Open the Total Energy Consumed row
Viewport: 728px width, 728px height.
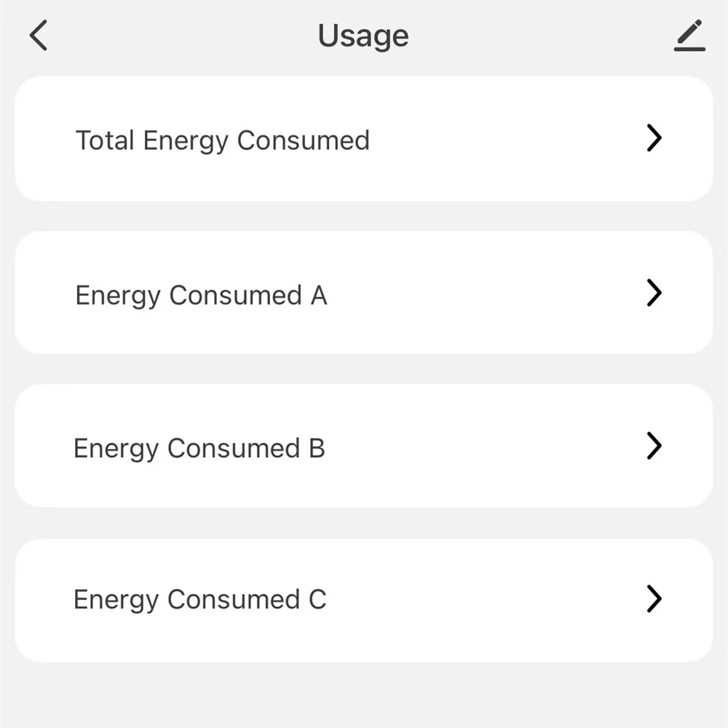click(x=364, y=138)
